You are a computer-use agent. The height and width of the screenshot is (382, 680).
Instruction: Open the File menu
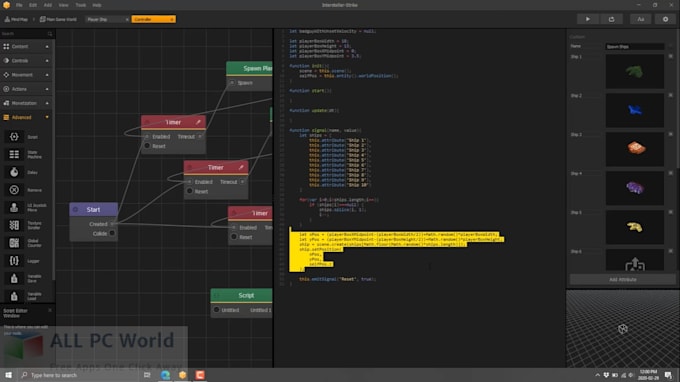click(19, 5)
